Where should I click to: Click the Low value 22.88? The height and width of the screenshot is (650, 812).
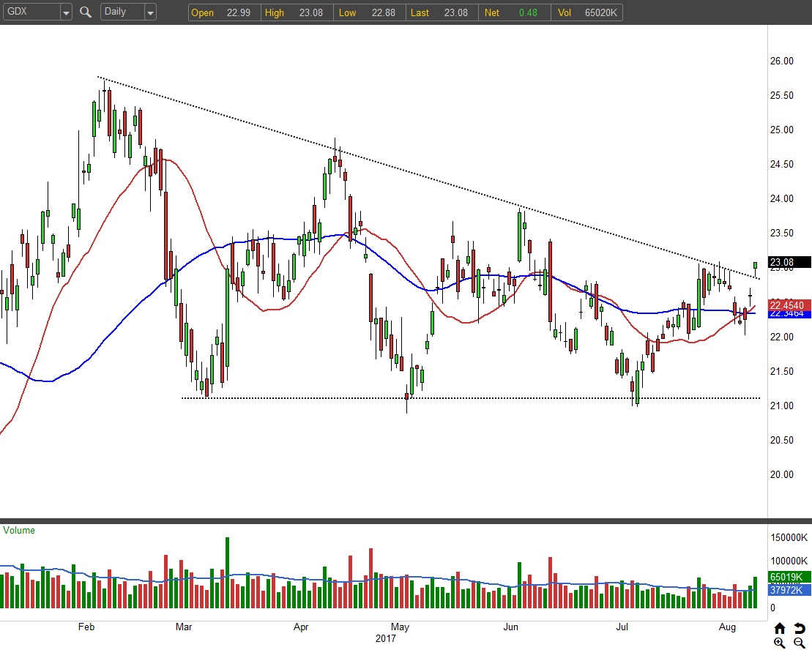click(383, 12)
